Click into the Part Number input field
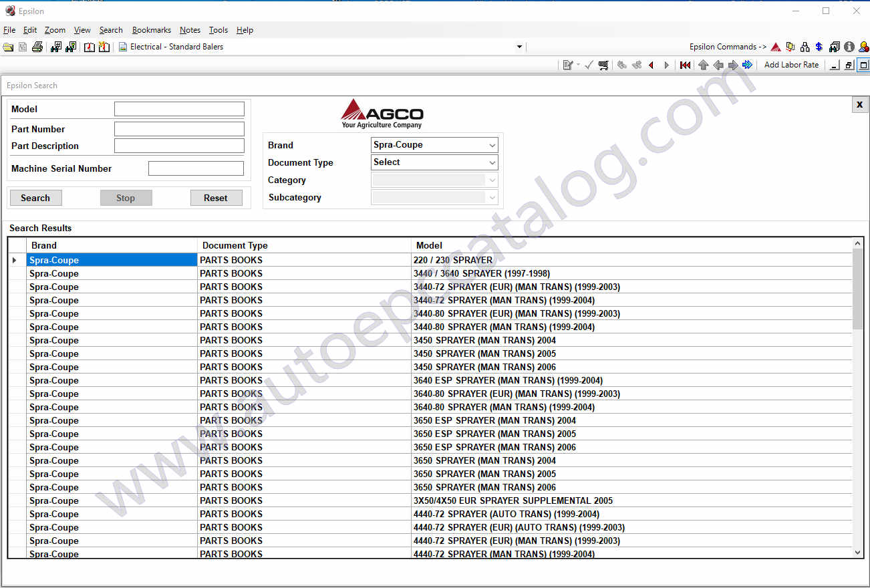Image resolution: width=870 pixels, height=588 pixels. tap(179, 129)
